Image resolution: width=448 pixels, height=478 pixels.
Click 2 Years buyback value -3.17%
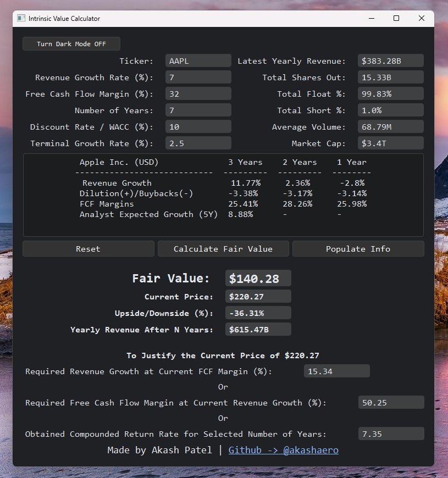297,193
